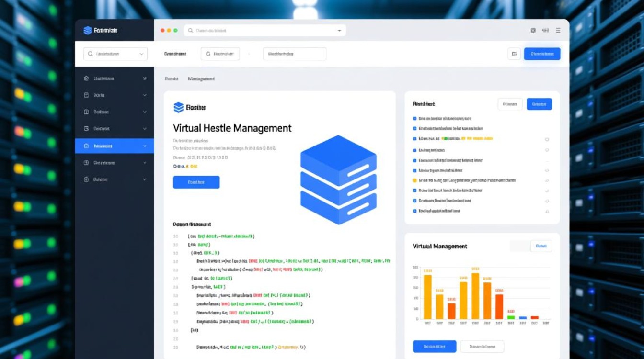Viewport: 644px width, 359px height.
Task: Toggle the yellow checkbox in the right list
Action: point(415,181)
